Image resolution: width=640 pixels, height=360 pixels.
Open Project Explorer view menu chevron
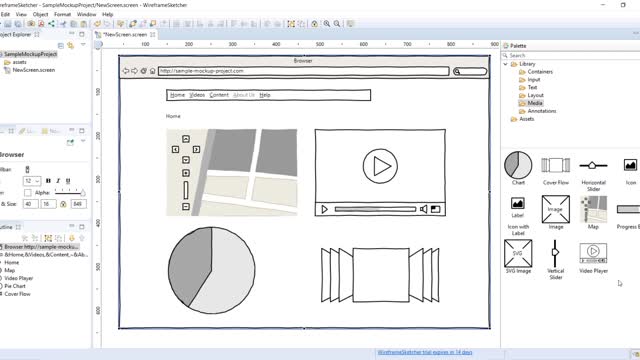click(83, 44)
